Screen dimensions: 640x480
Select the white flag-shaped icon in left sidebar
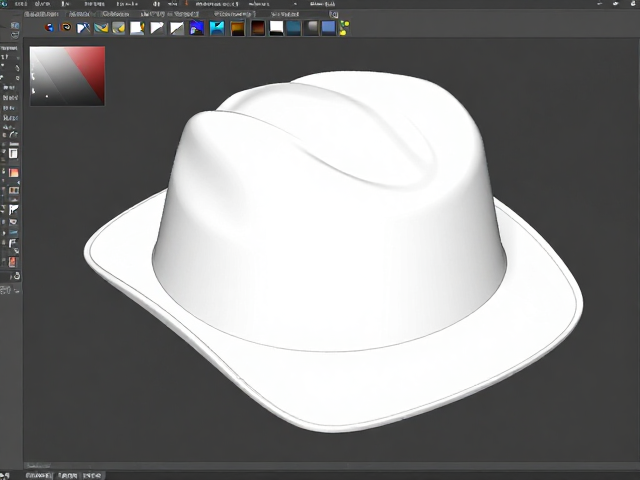coord(13,210)
